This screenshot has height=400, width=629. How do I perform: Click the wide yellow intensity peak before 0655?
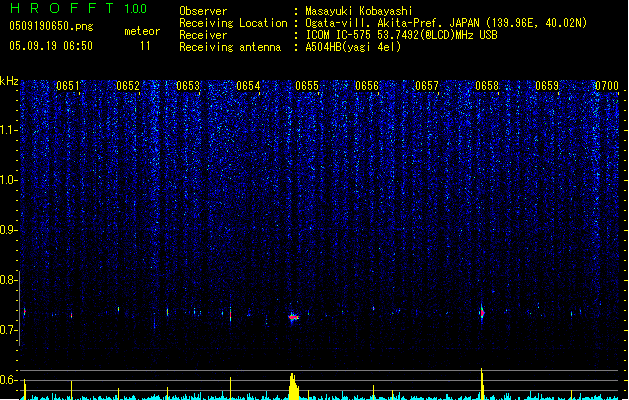[x=294, y=386]
